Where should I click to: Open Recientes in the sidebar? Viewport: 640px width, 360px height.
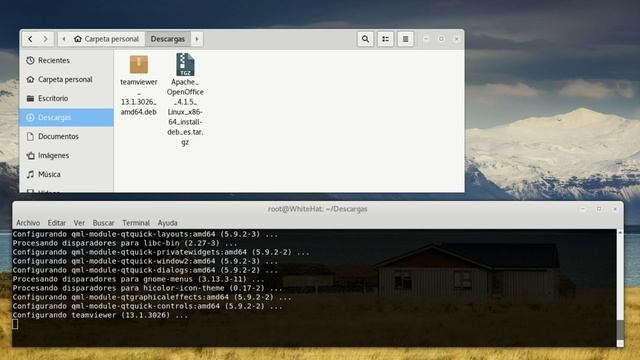pos(67,60)
